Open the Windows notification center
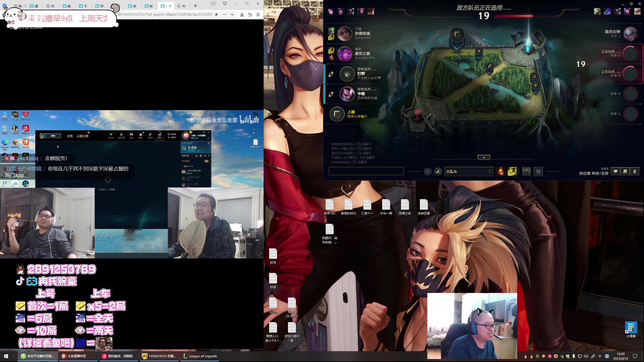 click(x=635, y=356)
